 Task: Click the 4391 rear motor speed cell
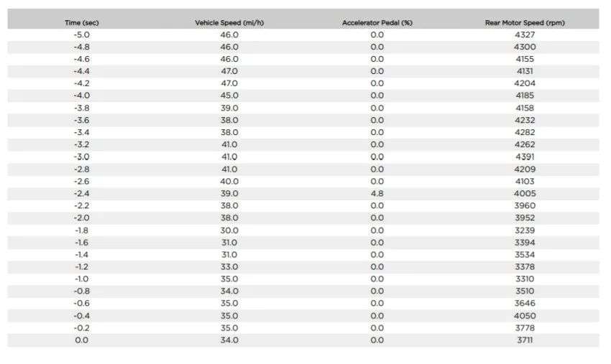[x=525, y=157]
